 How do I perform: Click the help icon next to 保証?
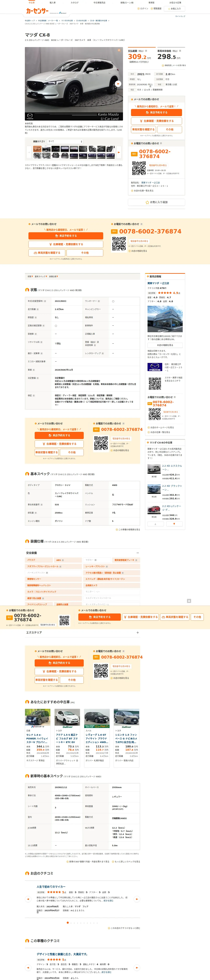tap(34, 395)
